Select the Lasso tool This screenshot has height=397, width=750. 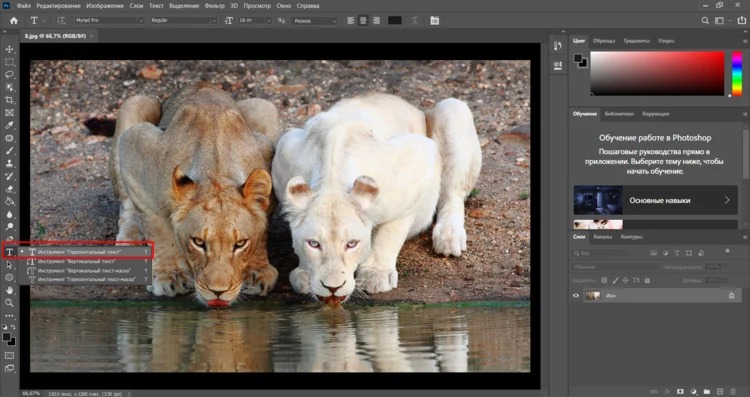(x=9, y=75)
